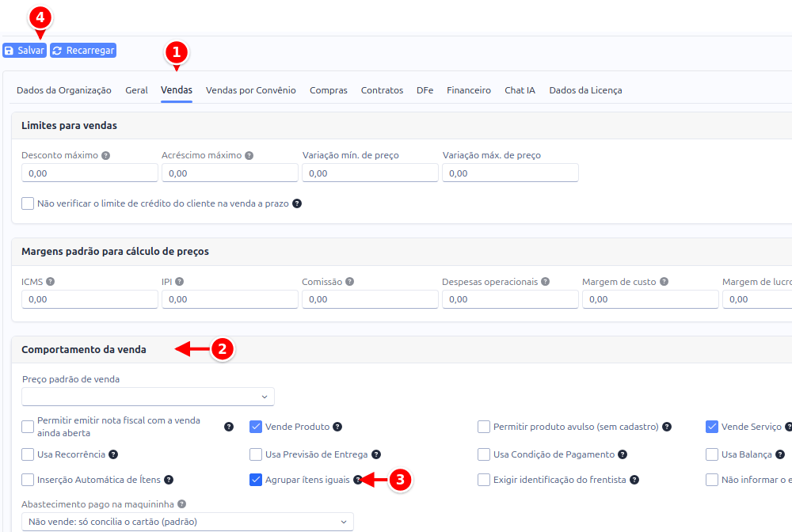The image size is (792, 532).
Task: Focus the Desconto máximo field
Action: 90,173
